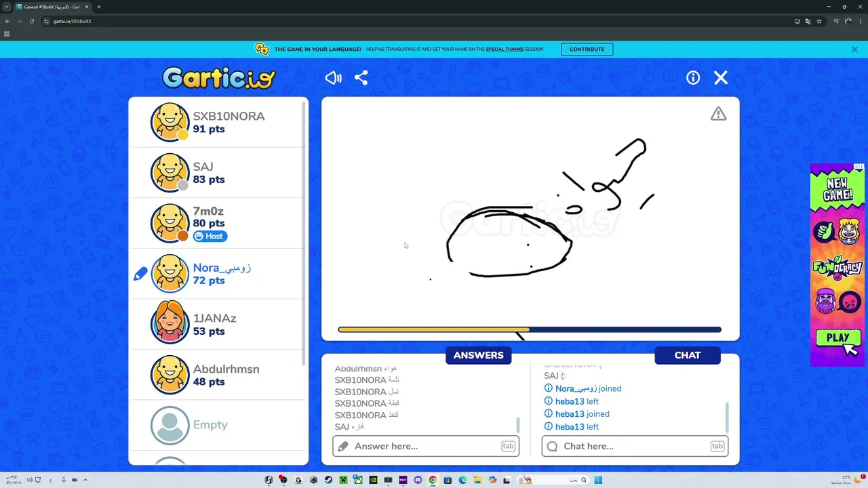Click the round timer progress bar

(x=530, y=330)
